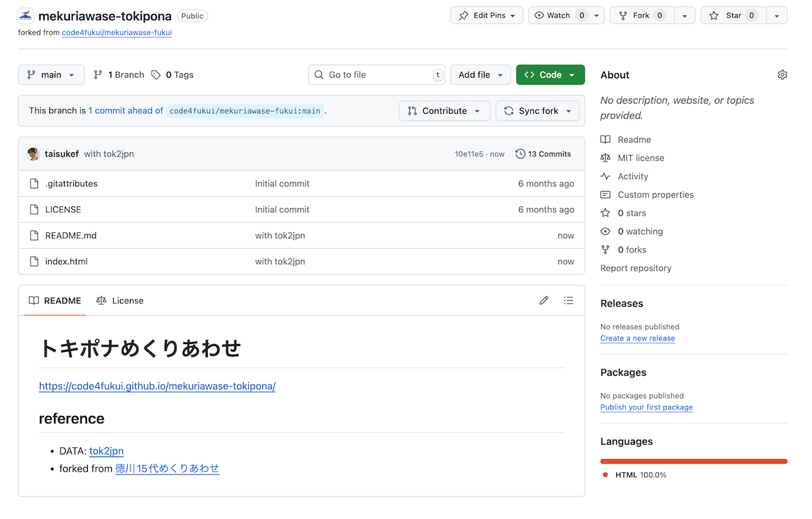Viewport: 812px width, 519px height.
Task: Click the Initial commit message for LICENSE
Action: point(282,210)
